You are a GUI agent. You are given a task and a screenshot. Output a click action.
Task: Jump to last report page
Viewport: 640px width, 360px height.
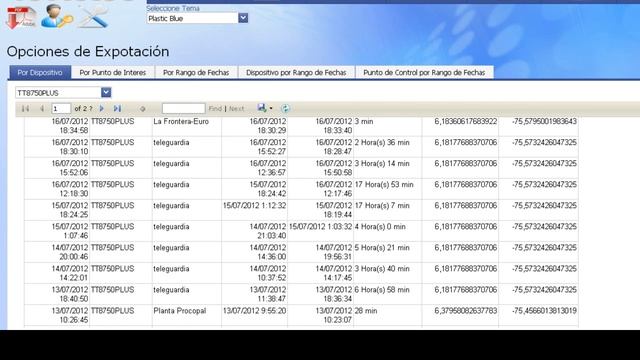pyautogui.click(x=118, y=109)
